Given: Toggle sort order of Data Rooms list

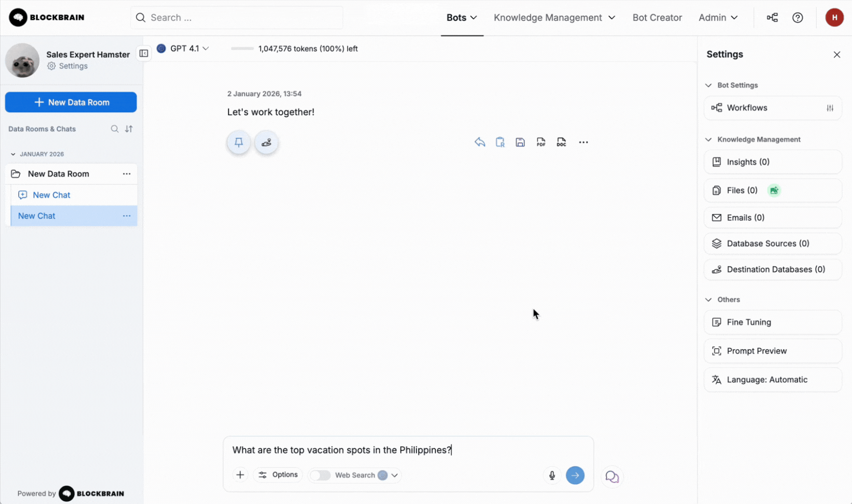Looking at the screenshot, I should 129,129.
